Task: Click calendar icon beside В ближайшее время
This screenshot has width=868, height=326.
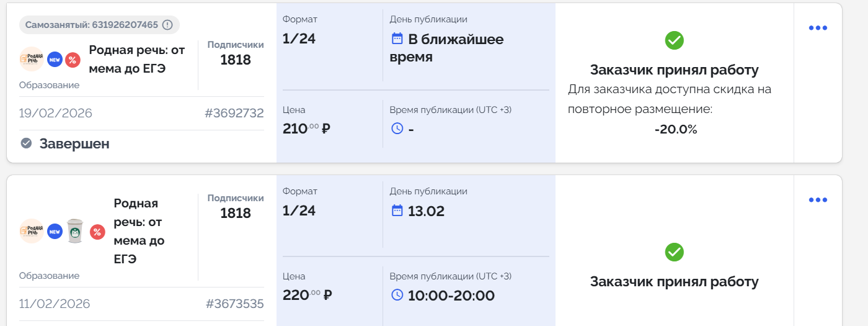Action: point(397,39)
